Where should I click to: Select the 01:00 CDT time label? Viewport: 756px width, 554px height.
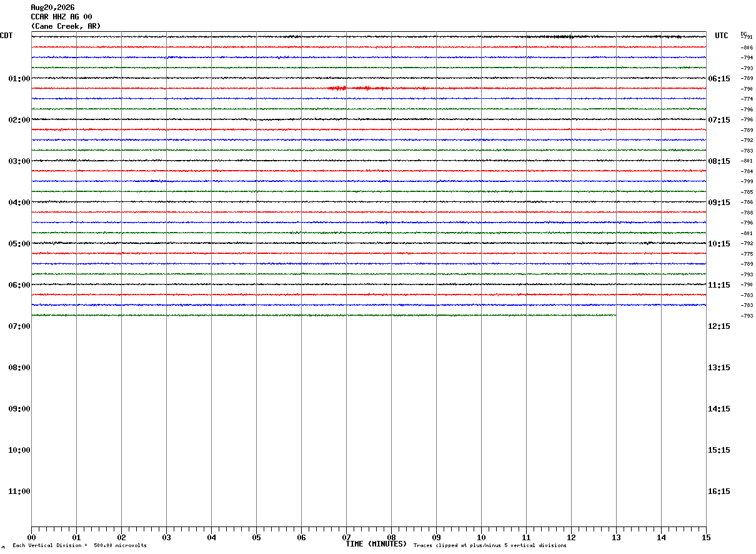(x=19, y=79)
